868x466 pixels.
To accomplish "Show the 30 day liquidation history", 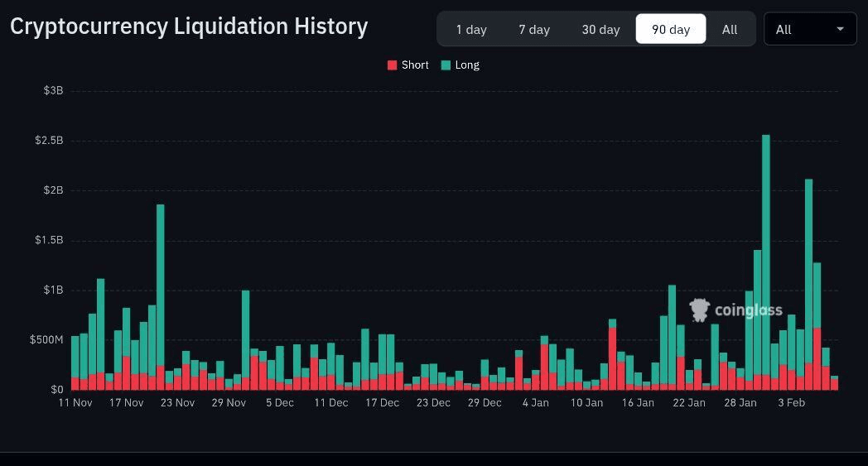I will coord(600,29).
